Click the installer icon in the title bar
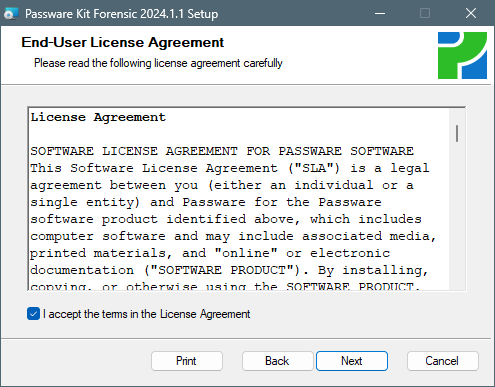The image size is (495, 387). point(11,14)
